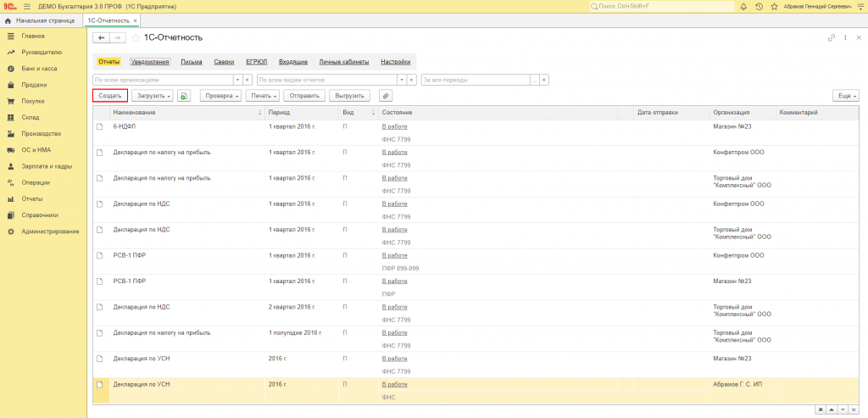This screenshot has width=868, height=418.
Task: Switch to the Сверки tab
Action: pyautogui.click(x=224, y=62)
